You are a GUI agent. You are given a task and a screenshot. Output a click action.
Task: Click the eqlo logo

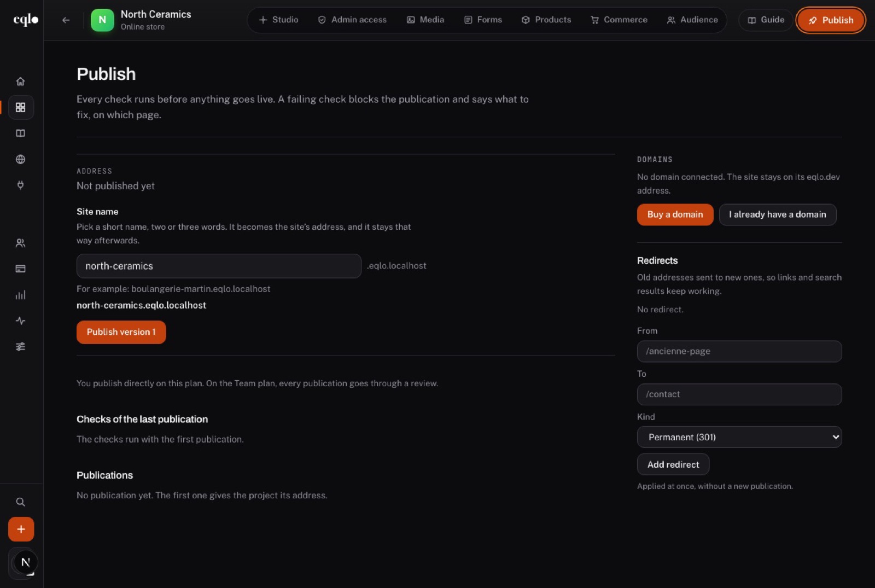pyautogui.click(x=25, y=20)
